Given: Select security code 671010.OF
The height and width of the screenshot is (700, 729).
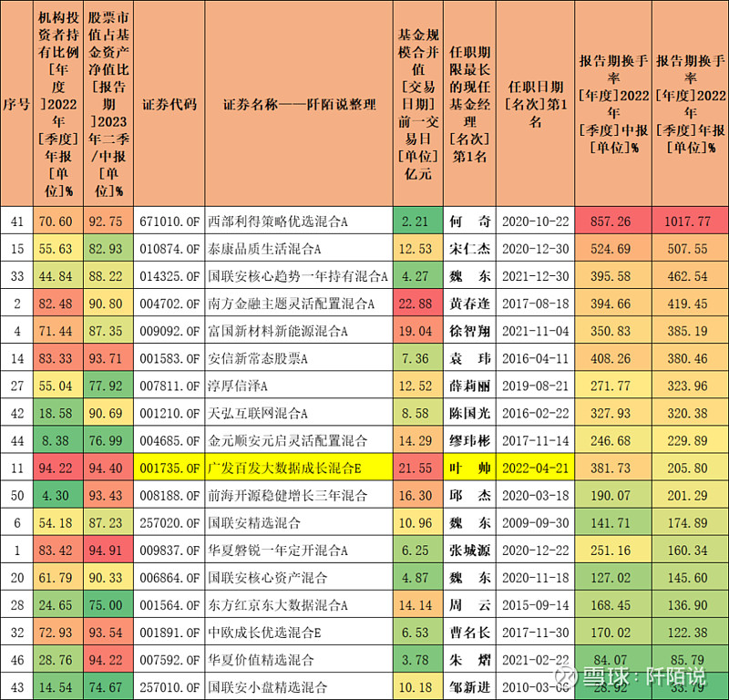Looking at the screenshot, I should [169, 221].
